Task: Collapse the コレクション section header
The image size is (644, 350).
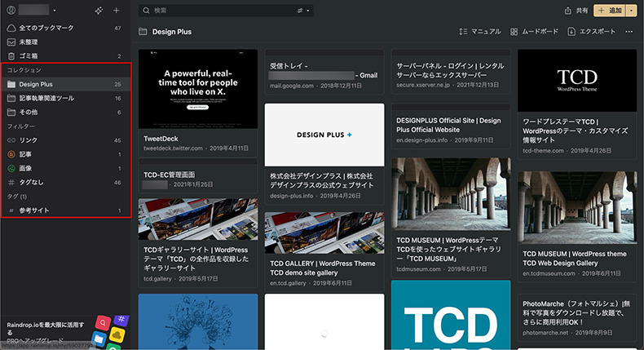Action: coord(24,70)
